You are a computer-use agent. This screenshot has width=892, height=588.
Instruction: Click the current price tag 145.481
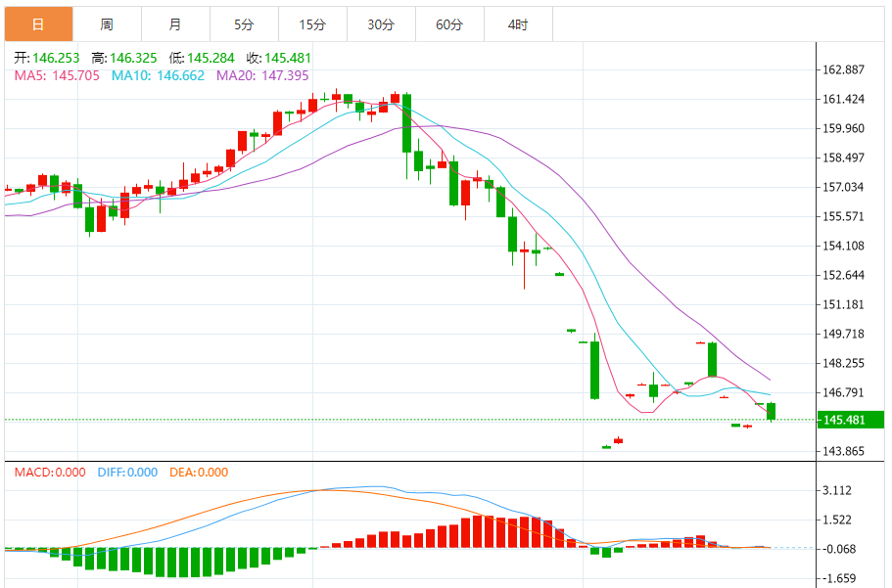click(x=851, y=420)
